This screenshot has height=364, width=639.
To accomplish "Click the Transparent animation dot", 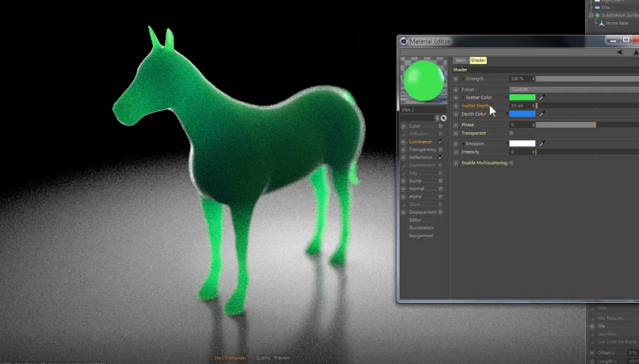I will coord(456,133).
